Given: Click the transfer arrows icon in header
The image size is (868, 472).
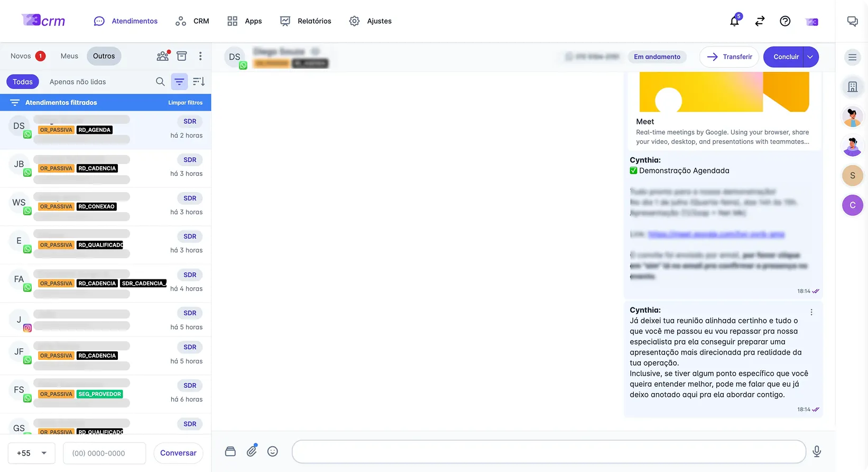Looking at the screenshot, I should point(760,21).
